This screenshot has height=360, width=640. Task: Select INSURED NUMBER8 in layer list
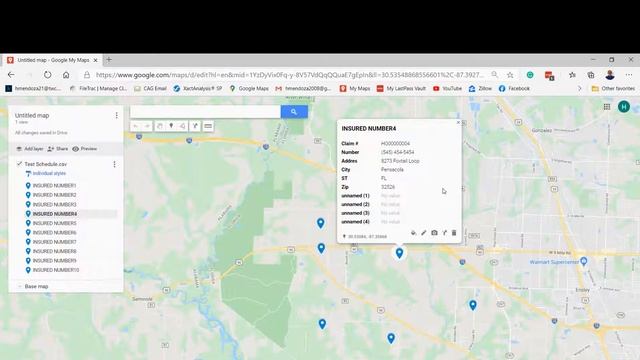click(54, 251)
